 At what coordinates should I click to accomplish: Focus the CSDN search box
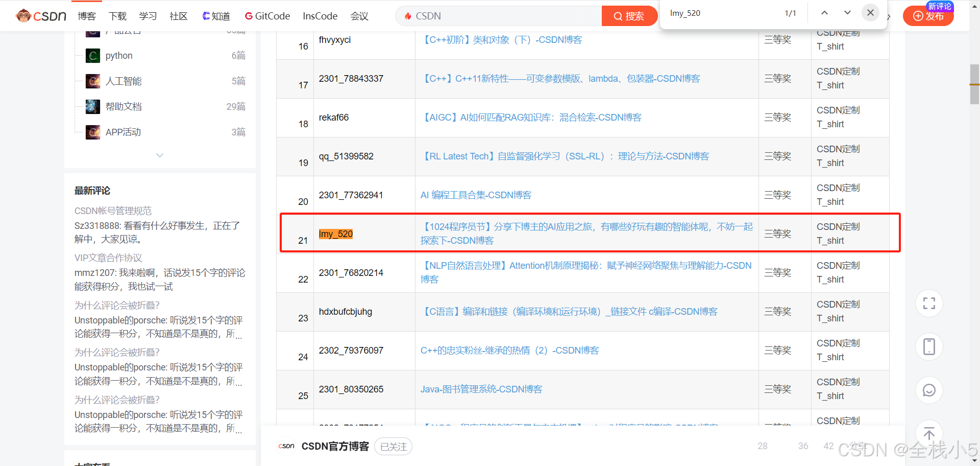[499, 16]
